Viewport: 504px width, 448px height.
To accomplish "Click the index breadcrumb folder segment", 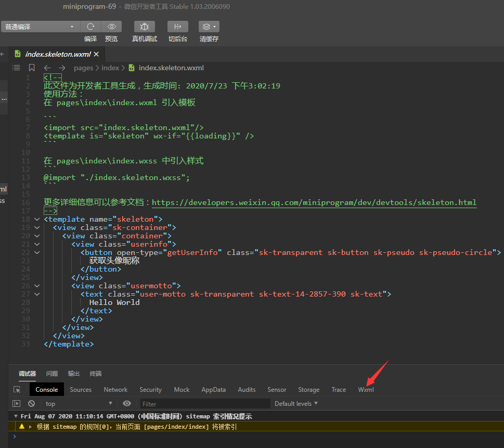I will coord(110,68).
